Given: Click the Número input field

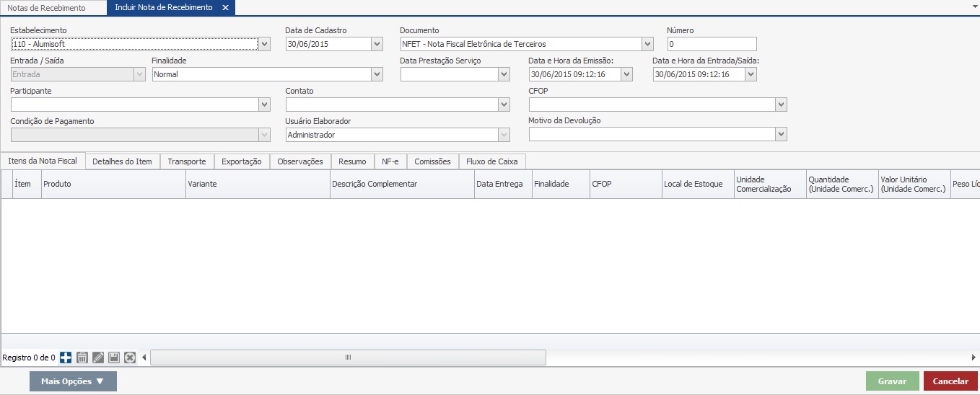Looking at the screenshot, I should tap(712, 44).
